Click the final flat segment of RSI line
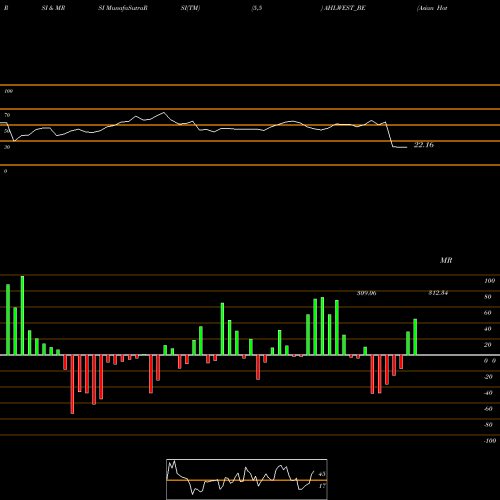Viewport: 500px width, 500px height. coord(400,147)
